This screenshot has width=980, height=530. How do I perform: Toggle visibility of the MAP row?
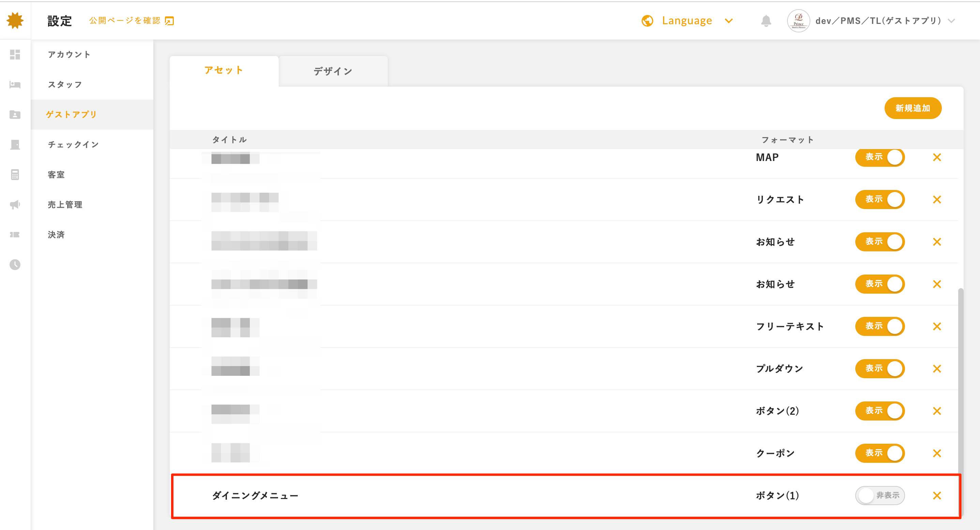click(x=880, y=157)
